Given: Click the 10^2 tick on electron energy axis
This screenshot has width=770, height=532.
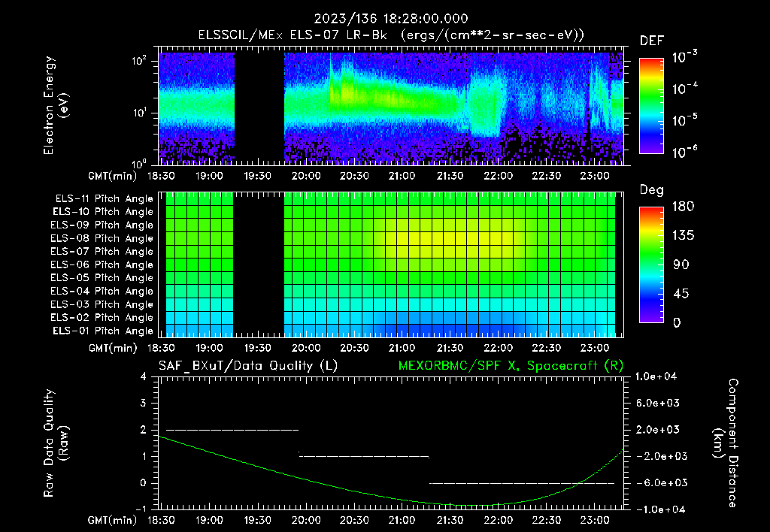Looking at the screenshot, I should pyautogui.click(x=139, y=61).
